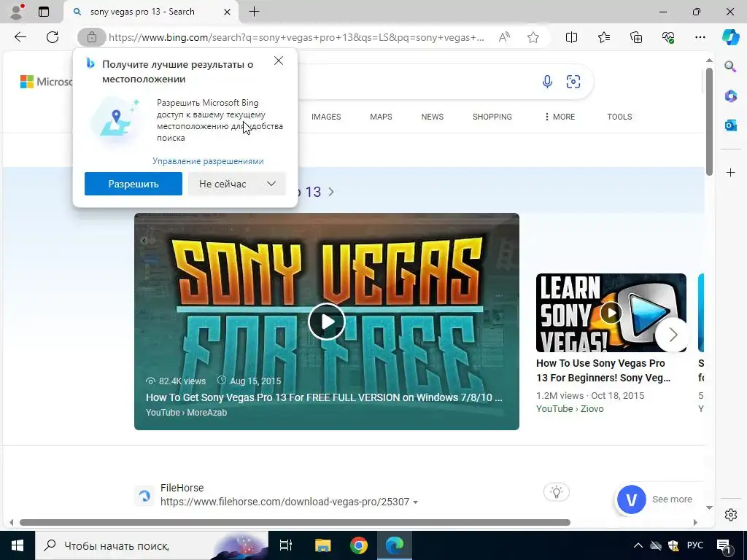Close the sony vegas pro 13 tab
Screen dimensions: 747x560
(x=228, y=12)
